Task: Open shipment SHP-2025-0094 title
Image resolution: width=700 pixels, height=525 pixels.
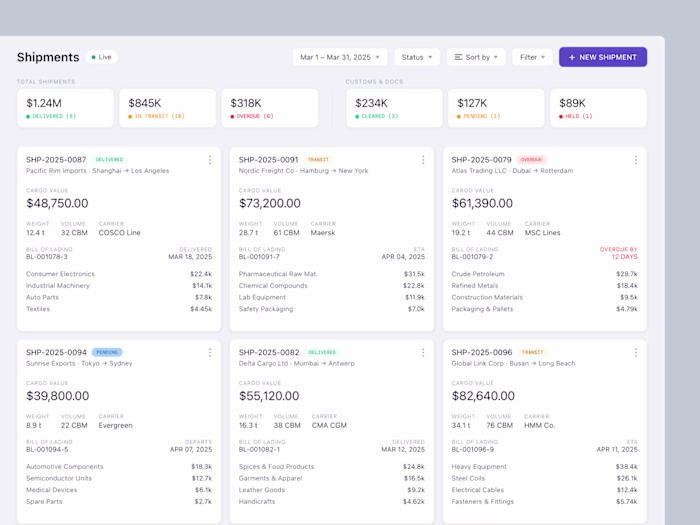Action: [56, 353]
